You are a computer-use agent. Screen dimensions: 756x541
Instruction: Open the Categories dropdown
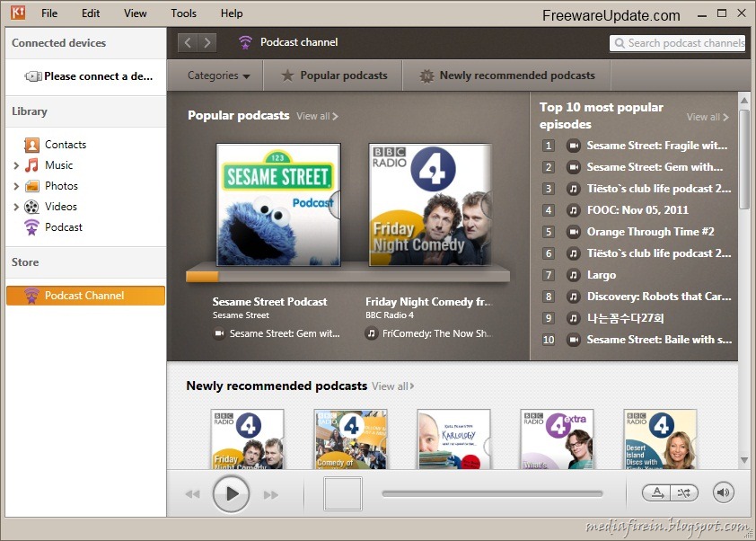(218, 75)
